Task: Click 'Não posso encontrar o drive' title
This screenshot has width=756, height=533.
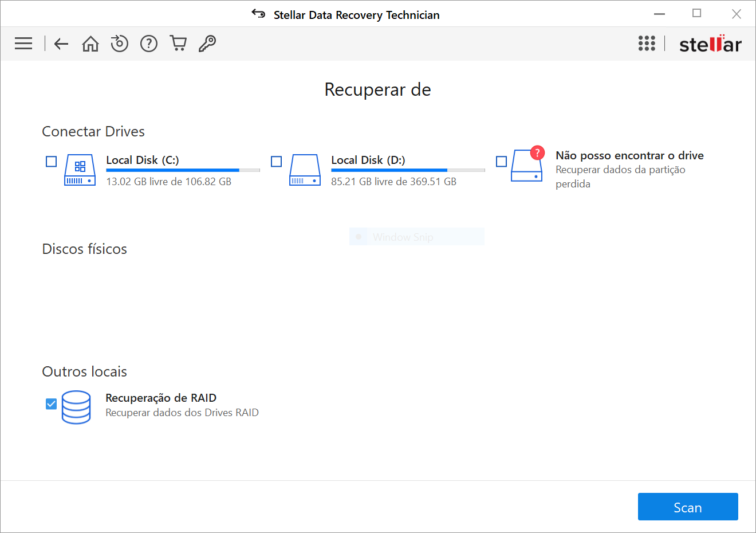Action: coord(629,155)
